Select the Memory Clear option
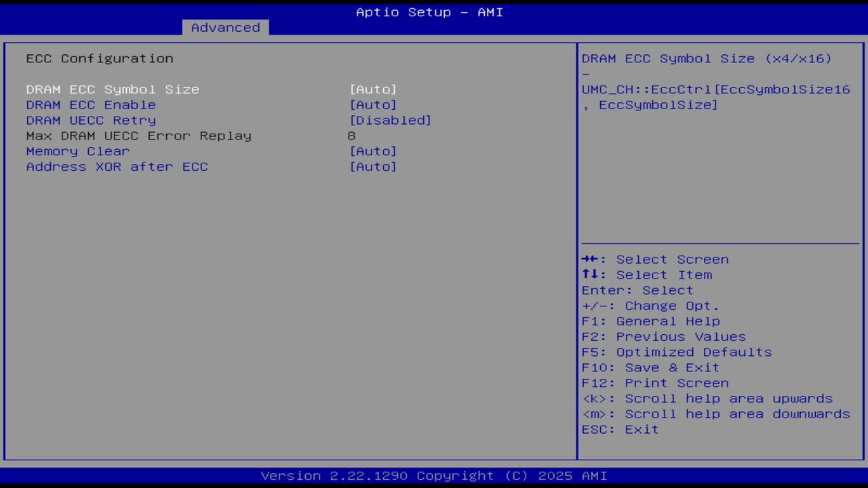The height and width of the screenshot is (488, 868). click(x=77, y=151)
